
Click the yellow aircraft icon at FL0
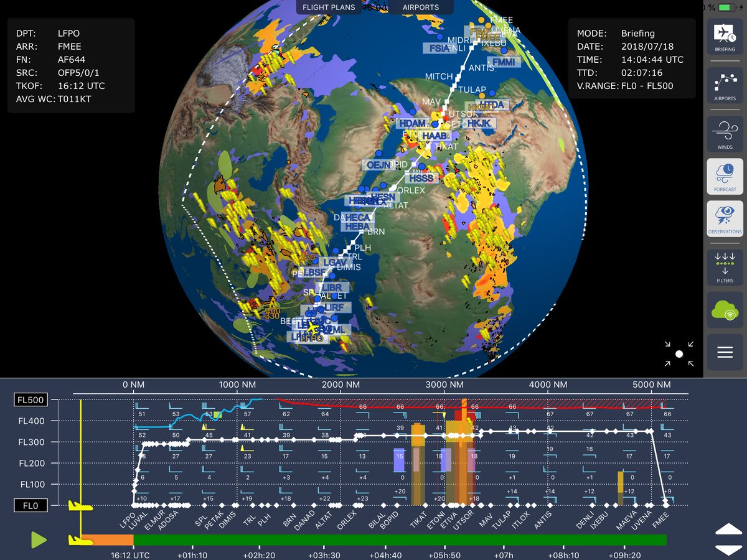coord(80,505)
